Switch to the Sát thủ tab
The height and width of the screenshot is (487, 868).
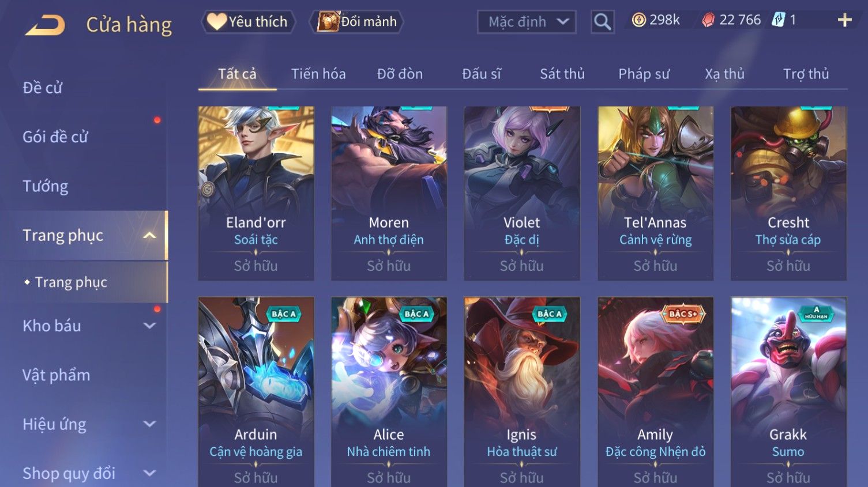(562, 74)
